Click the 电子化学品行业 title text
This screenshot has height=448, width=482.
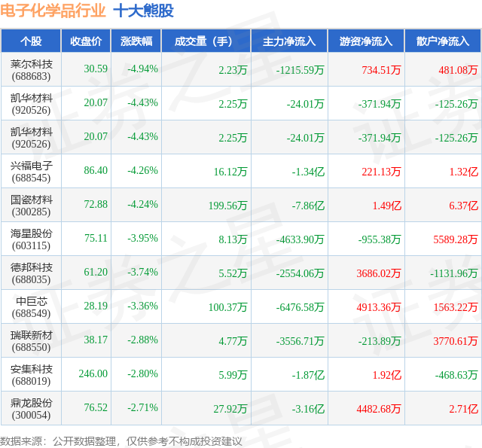[x=53, y=11]
